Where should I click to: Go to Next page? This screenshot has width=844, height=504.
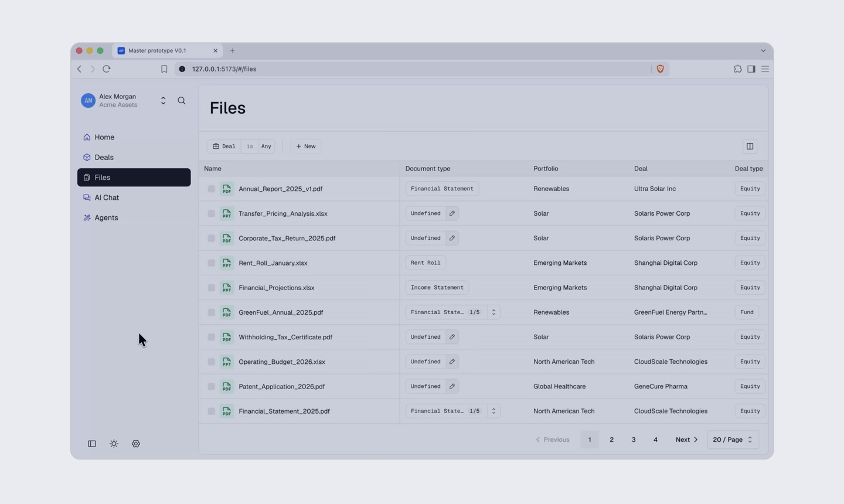686,440
